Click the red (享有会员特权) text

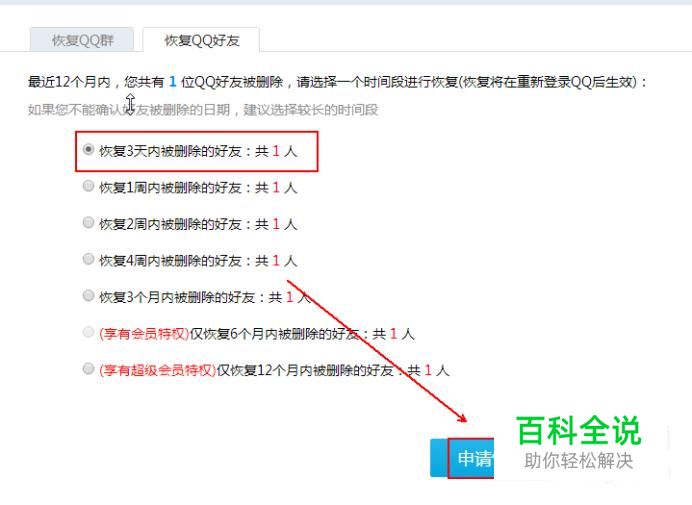coord(144,334)
